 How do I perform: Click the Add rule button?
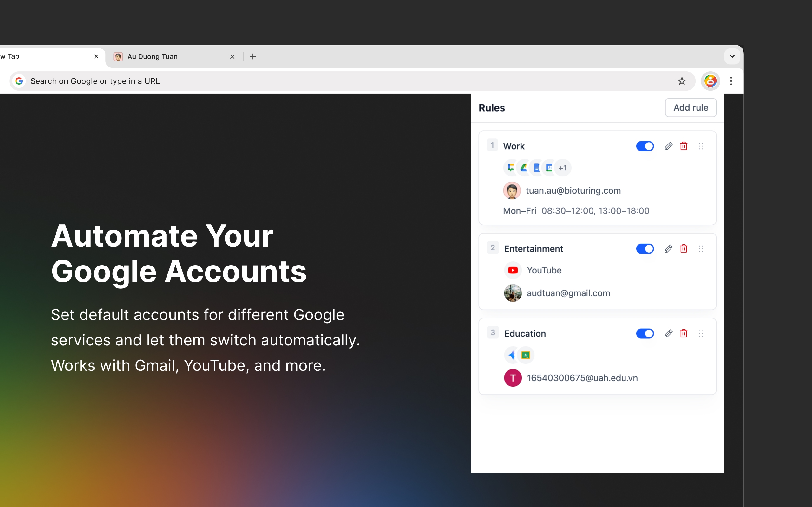tap(691, 108)
